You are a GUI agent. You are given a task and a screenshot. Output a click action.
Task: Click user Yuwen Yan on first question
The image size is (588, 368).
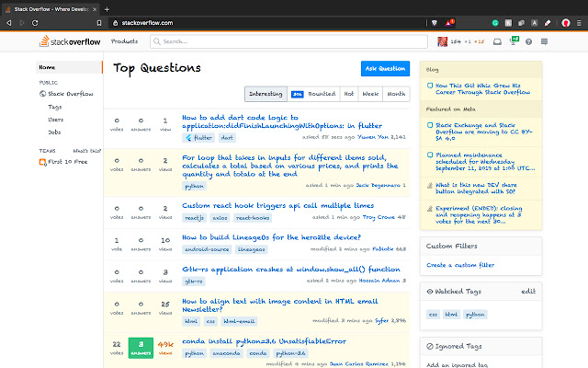[373, 137]
